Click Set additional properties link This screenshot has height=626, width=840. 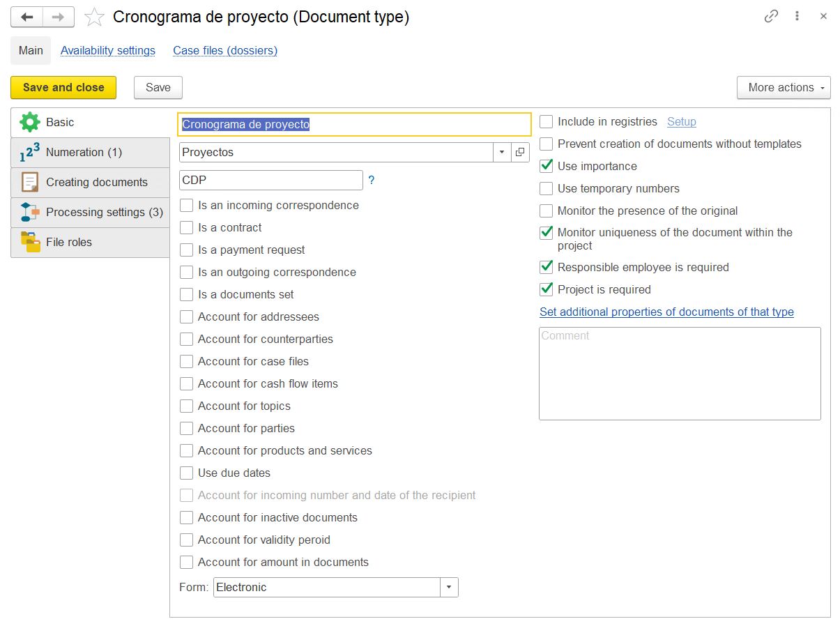pyautogui.click(x=666, y=312)
